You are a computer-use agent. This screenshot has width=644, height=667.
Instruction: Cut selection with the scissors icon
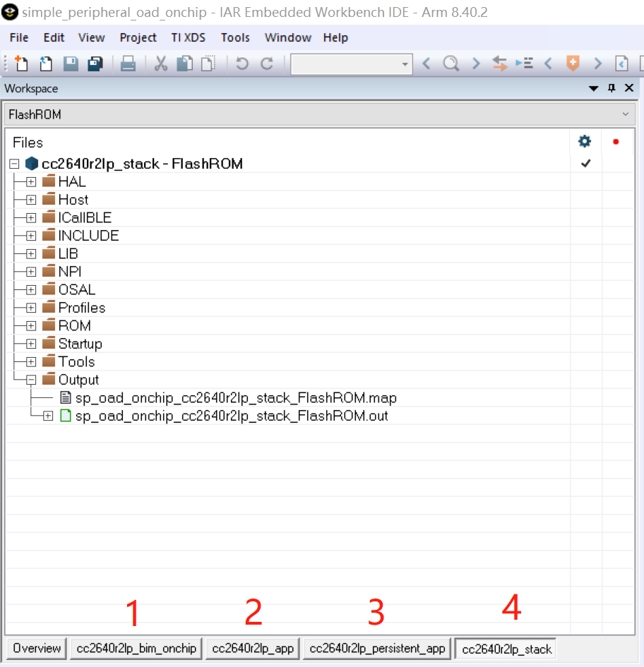(x=160, y=64)
